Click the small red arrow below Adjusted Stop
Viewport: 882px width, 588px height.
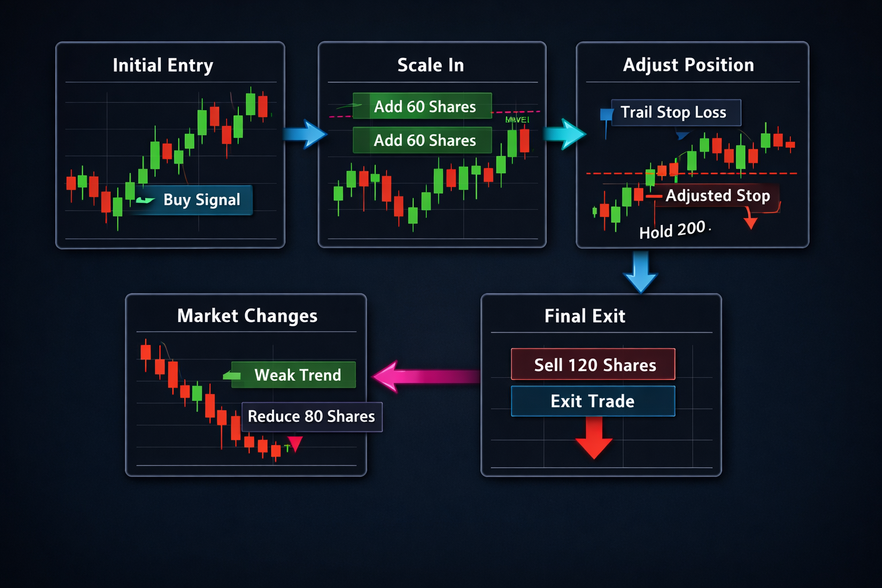[751, 222]
